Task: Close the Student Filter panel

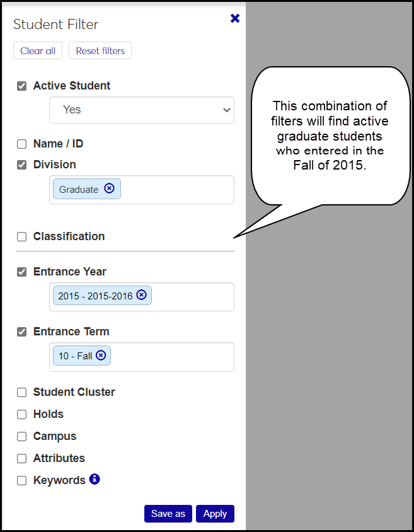Action: point(235,19)
